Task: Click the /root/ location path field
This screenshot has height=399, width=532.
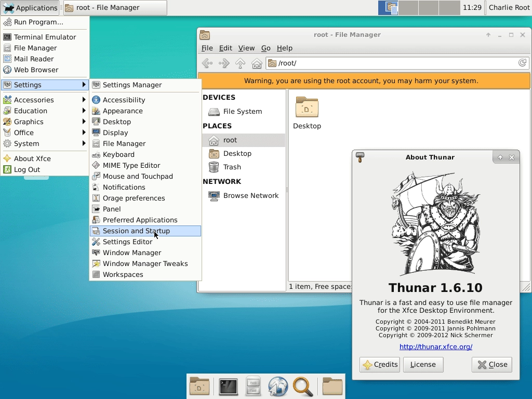Action: coord(397,63)
